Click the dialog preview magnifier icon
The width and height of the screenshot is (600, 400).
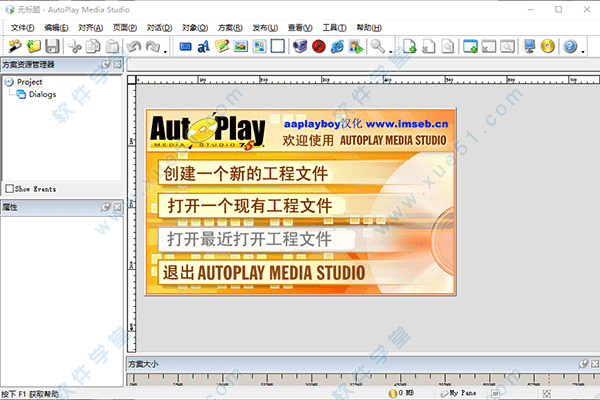pos(507,46)
